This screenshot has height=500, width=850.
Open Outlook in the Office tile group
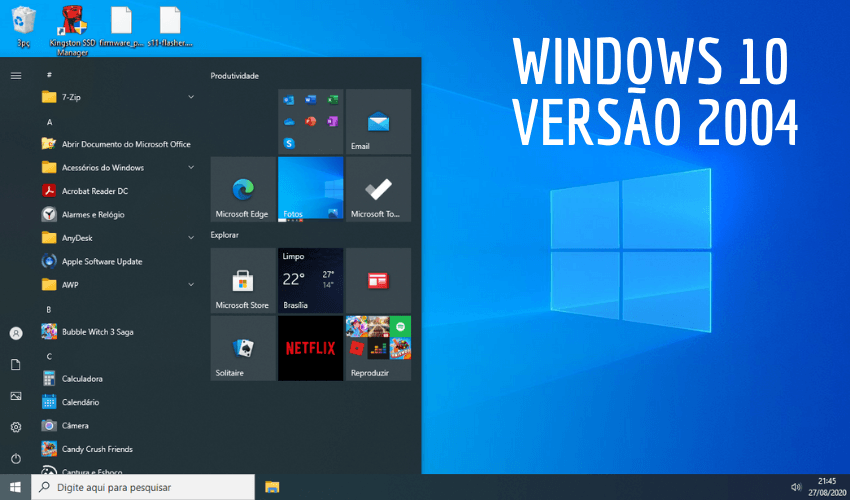[x=289, y=100]
